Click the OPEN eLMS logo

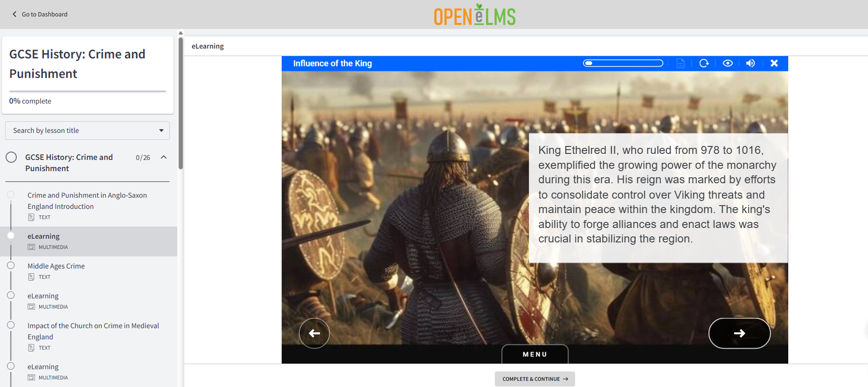[474, 15]
